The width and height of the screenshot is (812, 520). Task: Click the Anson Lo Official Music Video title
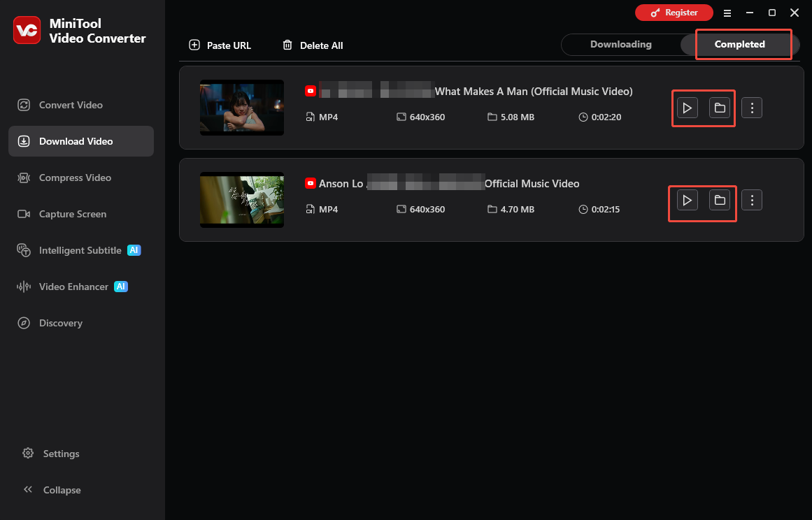[449, 184]
